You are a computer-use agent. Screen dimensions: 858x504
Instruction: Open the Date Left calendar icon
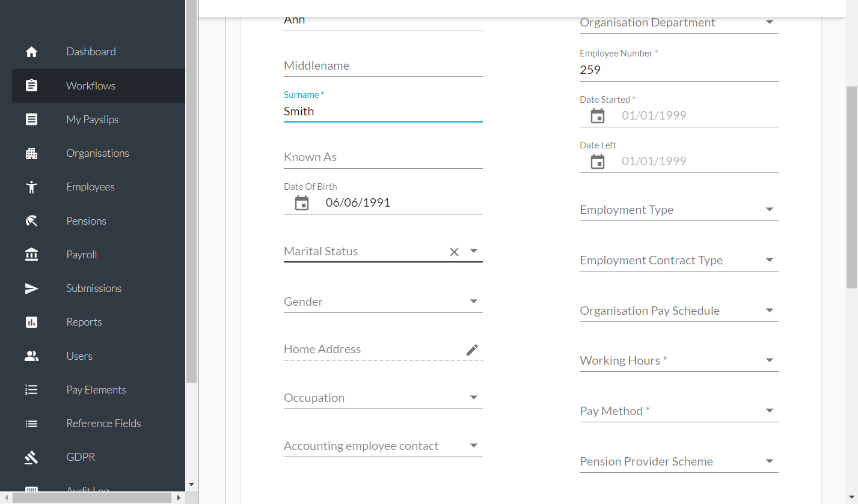pos(598,162)
